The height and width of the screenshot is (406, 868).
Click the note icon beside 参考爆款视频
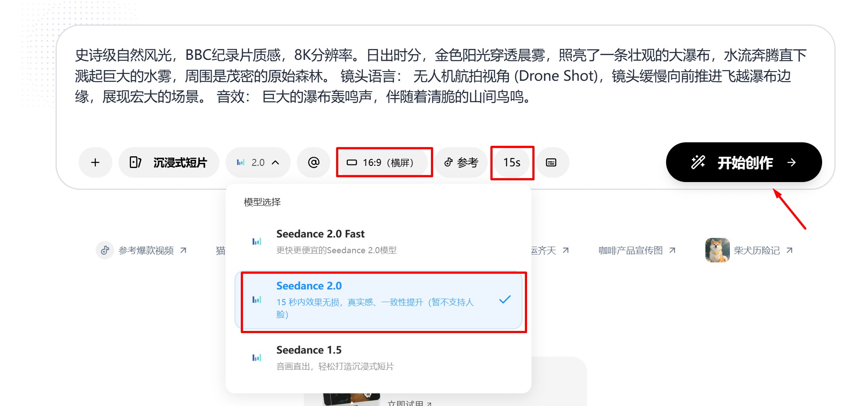pyautogui.click(x=105, y=250)
